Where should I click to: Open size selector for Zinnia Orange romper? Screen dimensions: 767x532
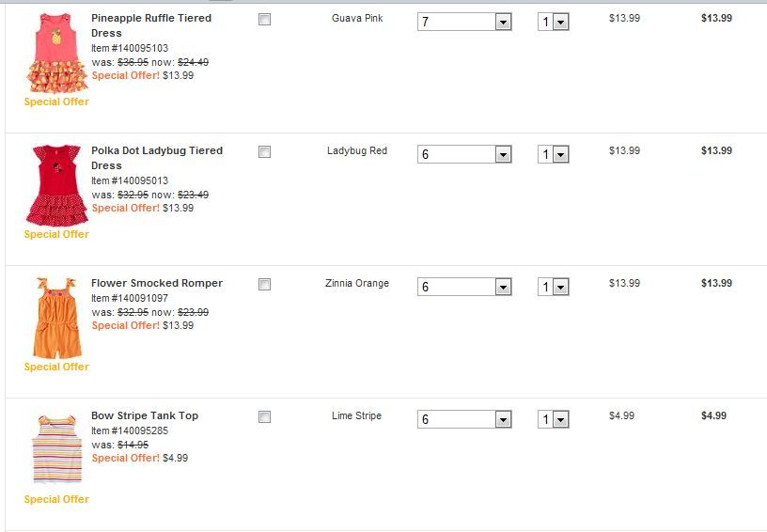tap(463, 287)
